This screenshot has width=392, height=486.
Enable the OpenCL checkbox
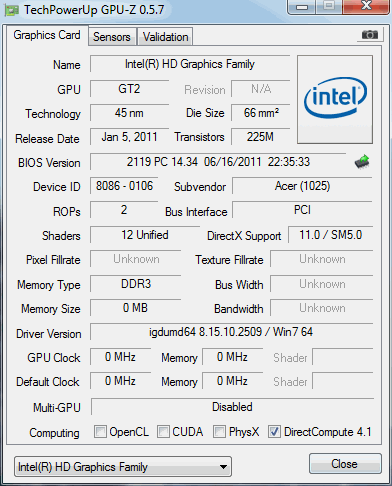(100, 431)
